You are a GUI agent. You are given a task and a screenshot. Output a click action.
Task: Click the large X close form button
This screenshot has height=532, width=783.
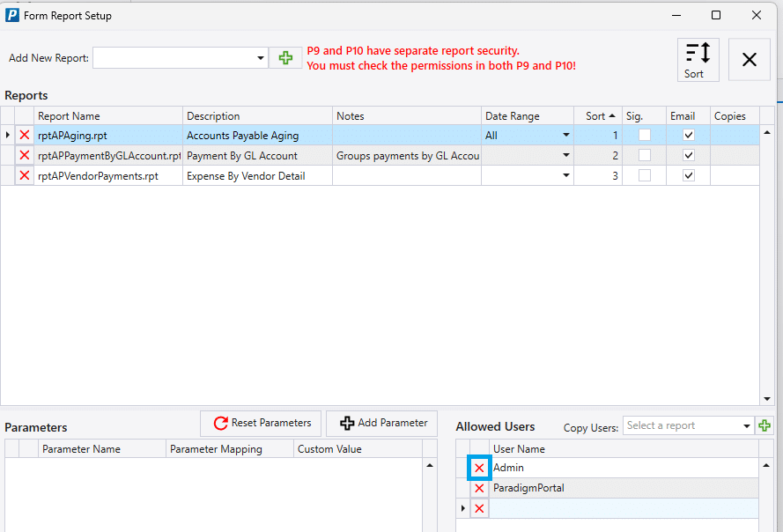point(749,60)
